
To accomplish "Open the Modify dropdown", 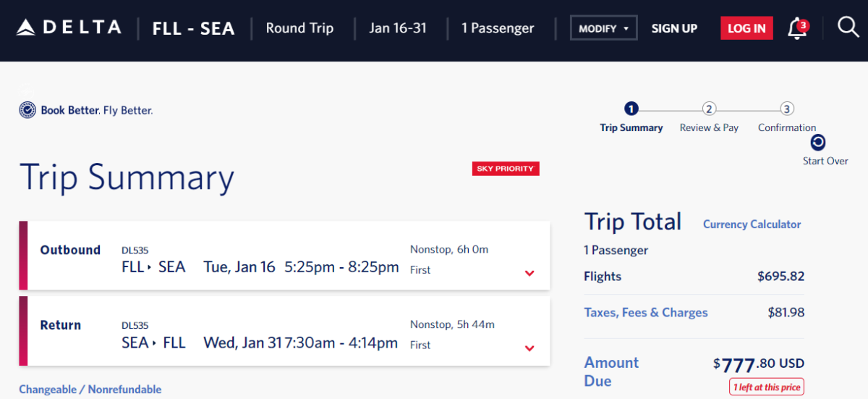I will [603, 29].
